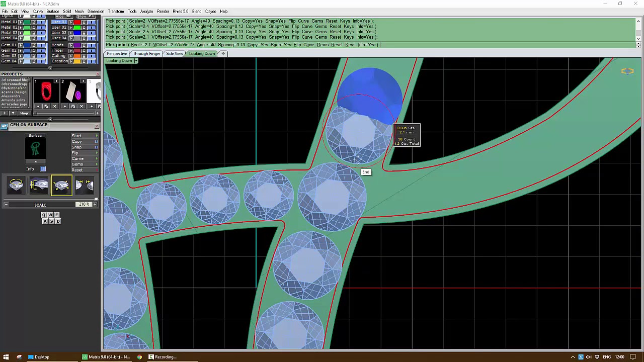Click the S keyboard shortcut key
This screenshot has width=644, height=362.
(x=51, y=221)
